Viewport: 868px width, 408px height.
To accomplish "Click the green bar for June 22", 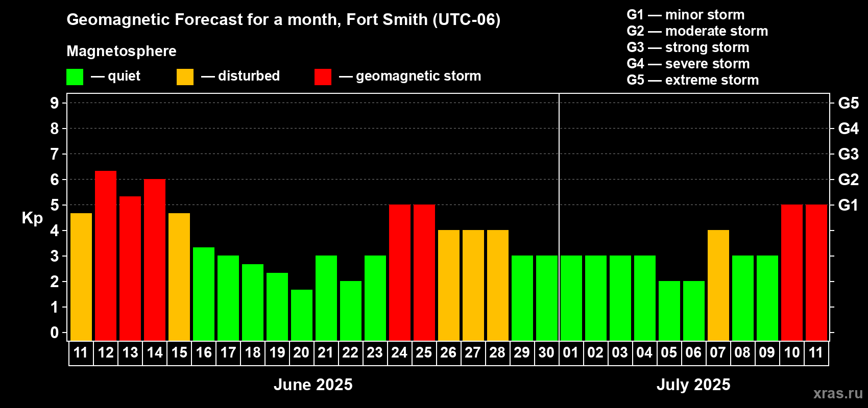I will click(351, 311).
